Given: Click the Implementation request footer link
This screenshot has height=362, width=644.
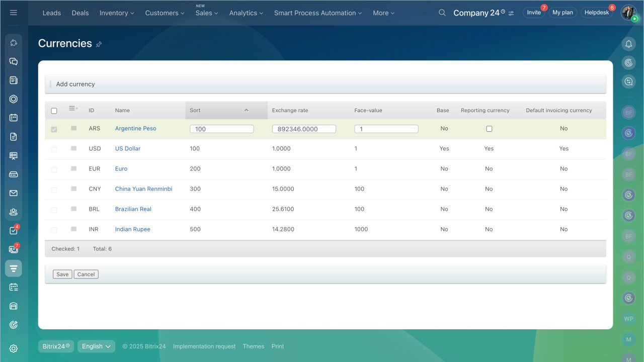Looking at the screenshot, I should click(204, 346).
